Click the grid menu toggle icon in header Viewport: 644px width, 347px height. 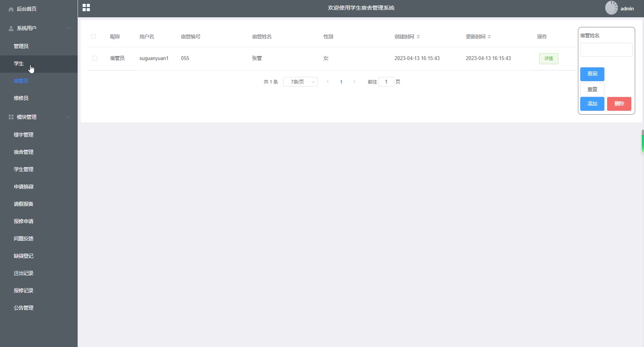tap(86, 8)
